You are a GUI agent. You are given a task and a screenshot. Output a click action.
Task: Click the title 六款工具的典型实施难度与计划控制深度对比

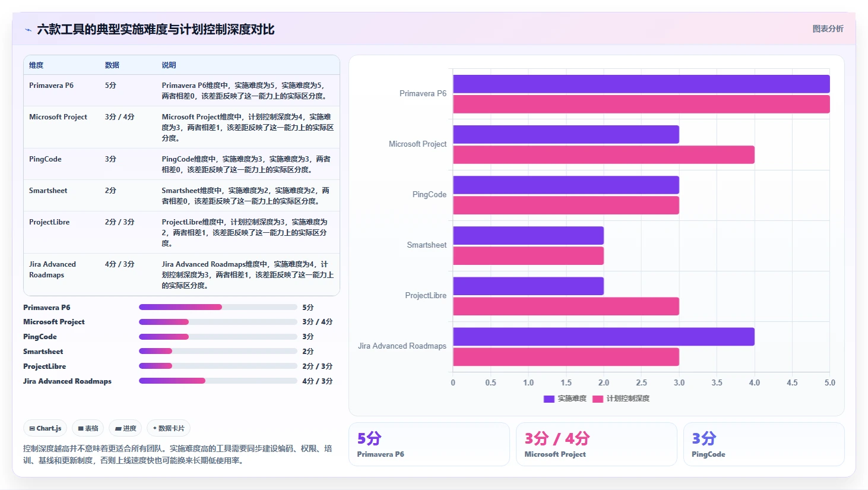(156, 30)
